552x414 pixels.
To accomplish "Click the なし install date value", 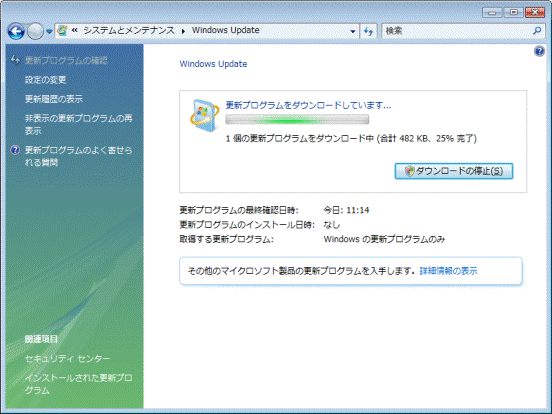I will click(332, 225).
